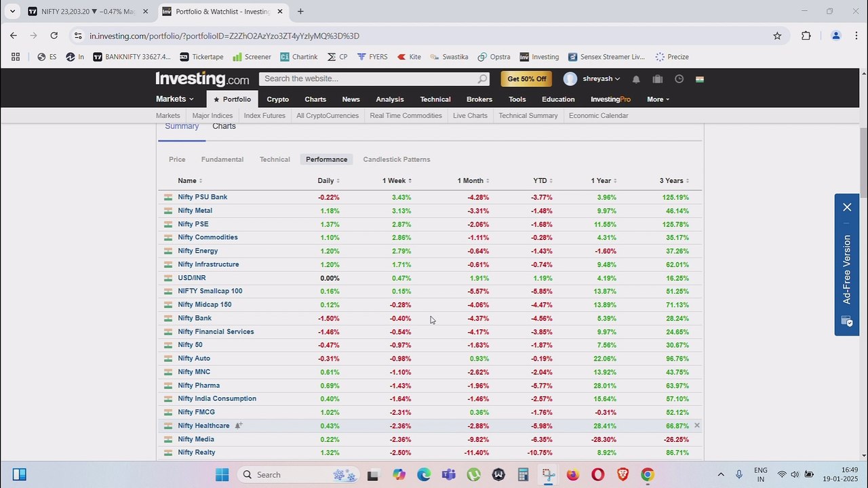Open the Nifty Realty link

click(197, 453)
